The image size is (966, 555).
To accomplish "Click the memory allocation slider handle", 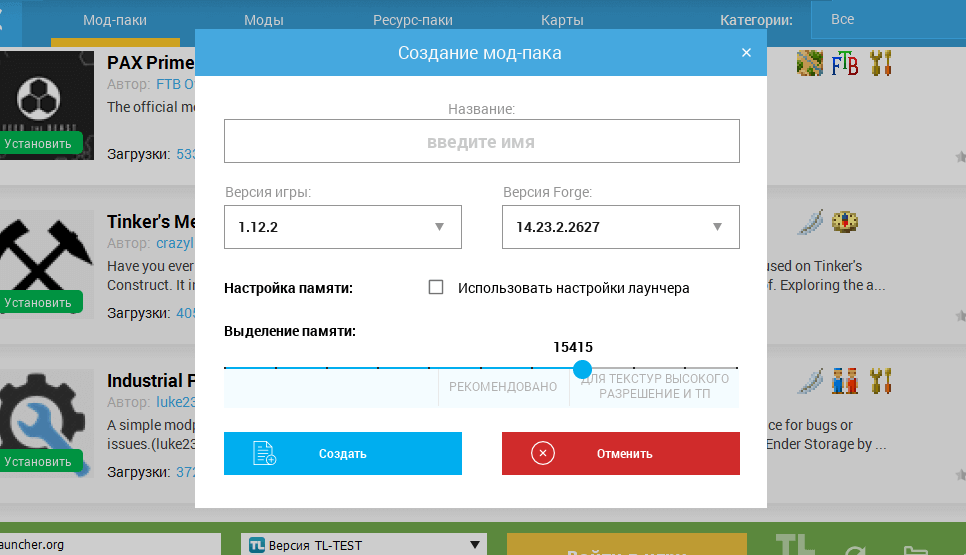I will point(582,369).
